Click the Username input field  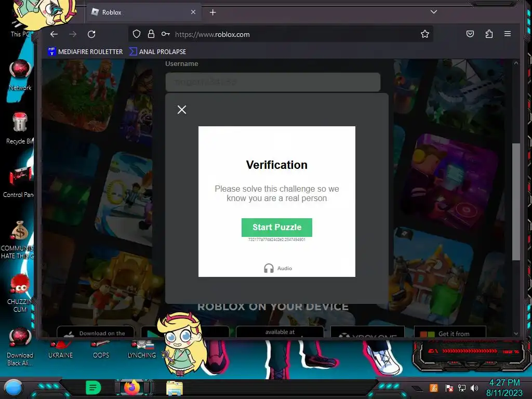click(273, 82)
